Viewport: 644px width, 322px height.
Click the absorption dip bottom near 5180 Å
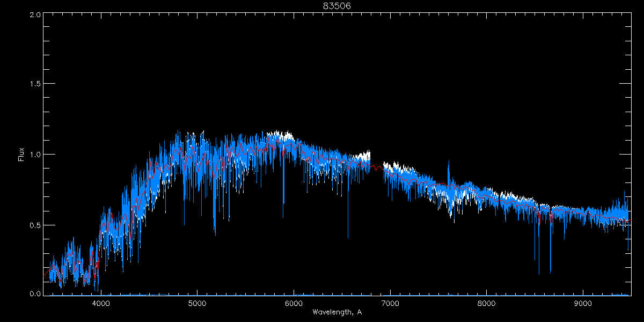tap(215, 234)
